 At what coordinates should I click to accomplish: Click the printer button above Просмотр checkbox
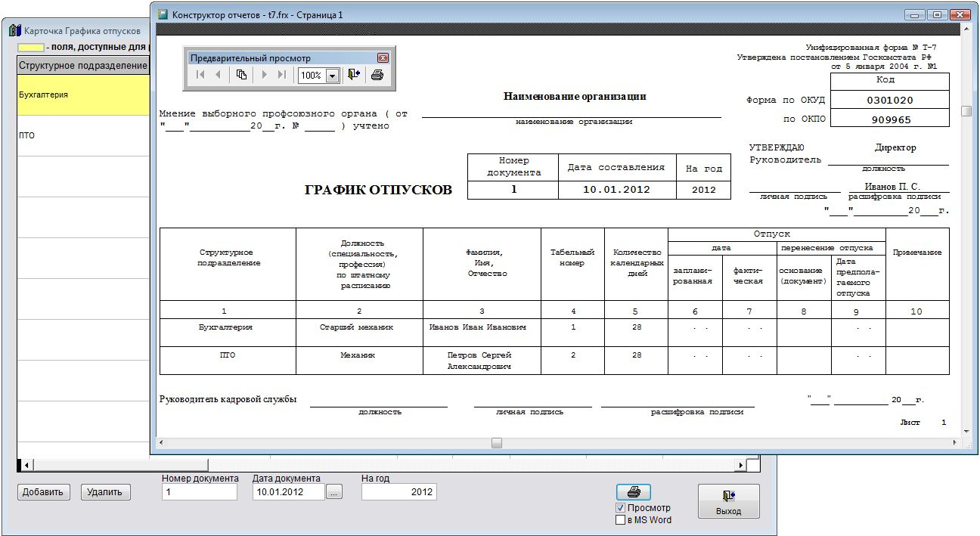[x=634, y=492]
